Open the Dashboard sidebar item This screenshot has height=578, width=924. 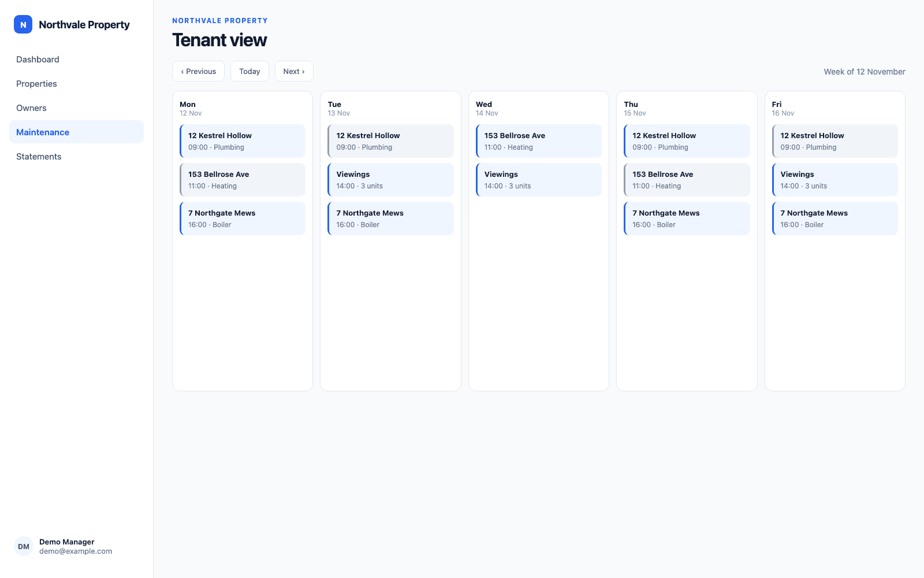76,60
